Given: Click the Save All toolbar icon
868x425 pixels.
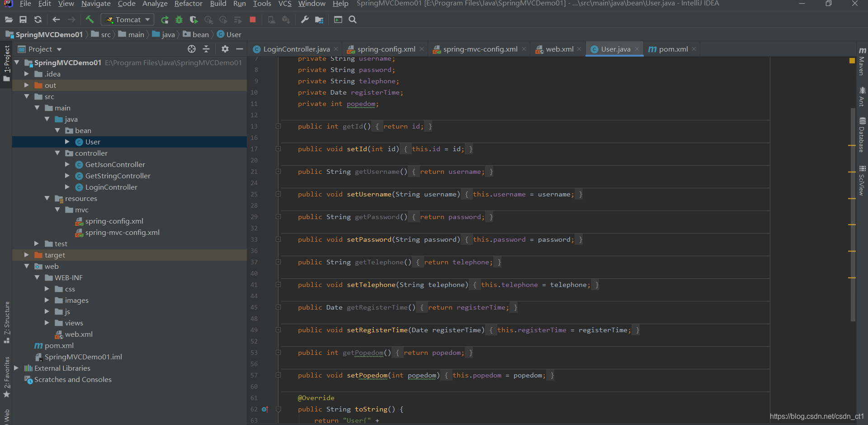Looking at the screenshot, I should point(23,19).
